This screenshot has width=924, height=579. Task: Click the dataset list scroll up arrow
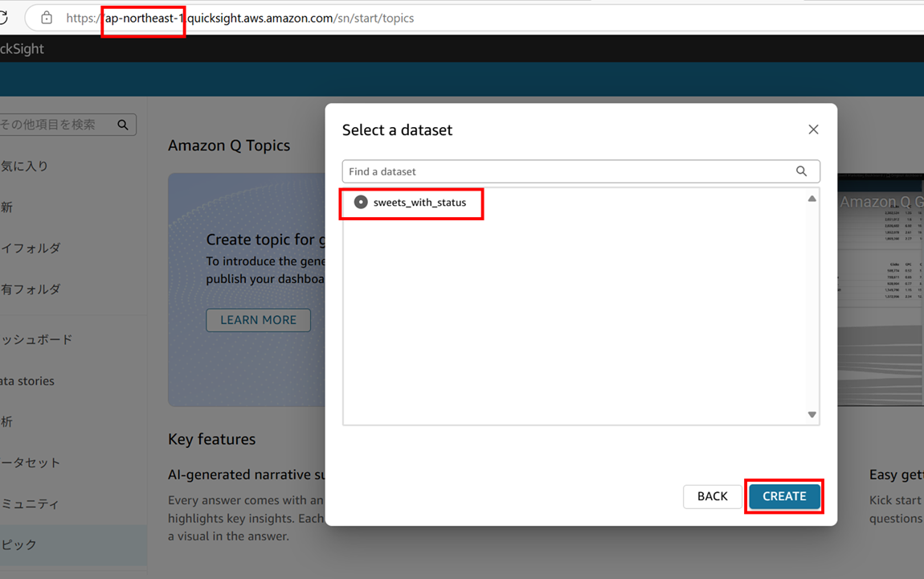pyautogui.click(x=812, y=199)
